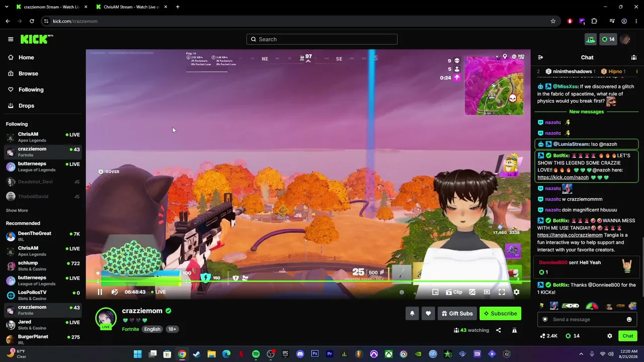This screenshot has width=644, height=362.
Task: Bookmark this page with star icon
Action: click(553, 21)
